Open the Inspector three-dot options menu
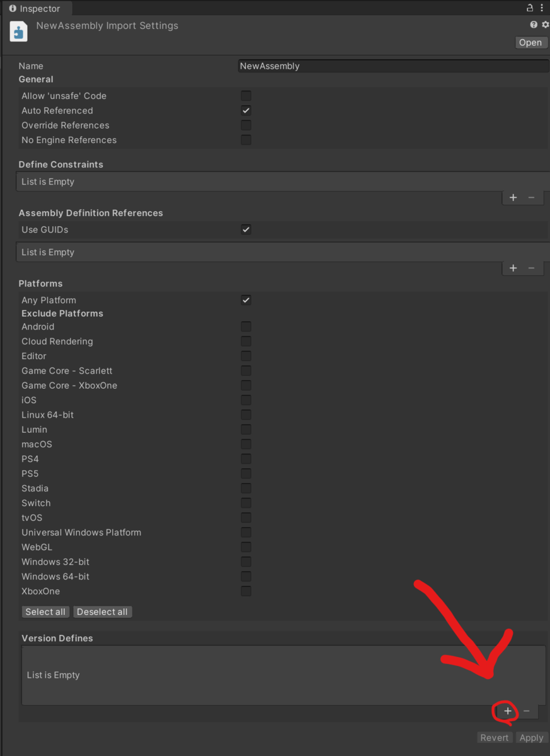The image size is (550, 756). tap(542, 8)
